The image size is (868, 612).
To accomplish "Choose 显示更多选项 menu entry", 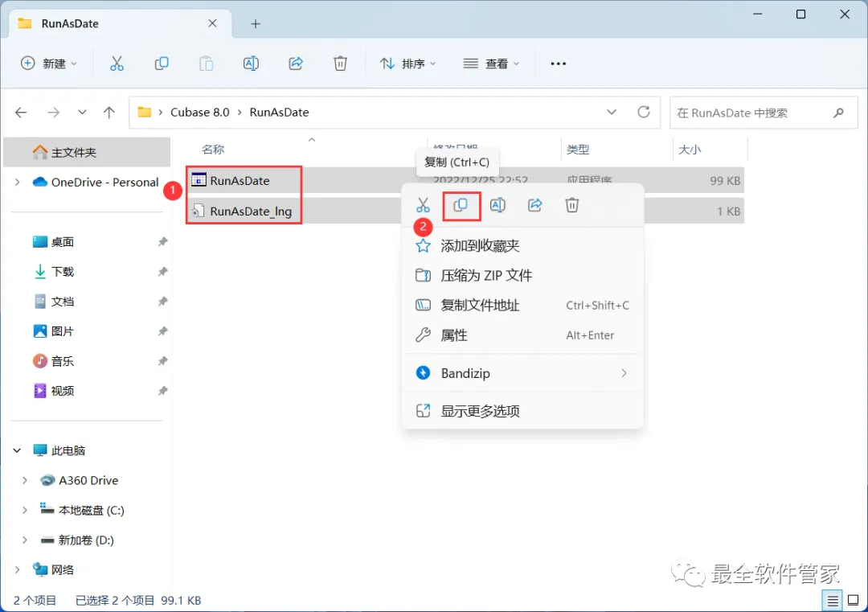I will click(x=522, y=411).
